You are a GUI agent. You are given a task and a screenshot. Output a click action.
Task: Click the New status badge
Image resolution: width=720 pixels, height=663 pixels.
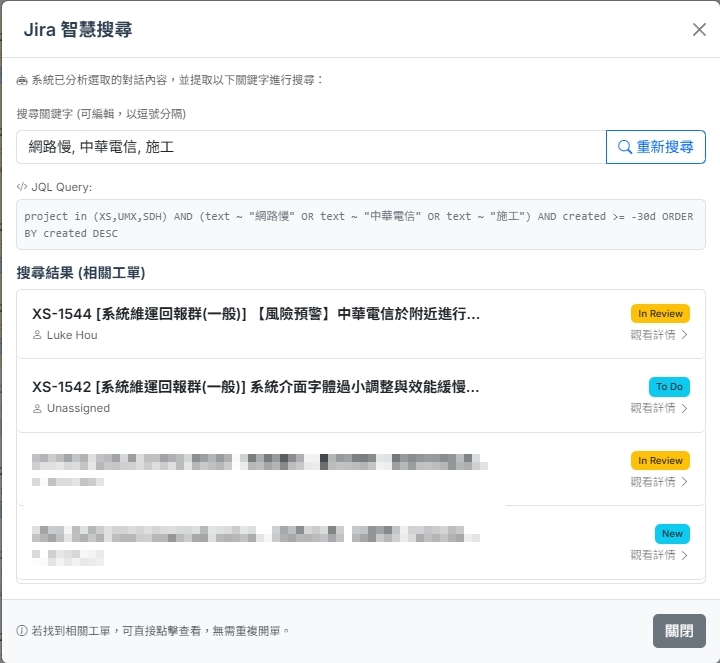(x=672, y=534)
